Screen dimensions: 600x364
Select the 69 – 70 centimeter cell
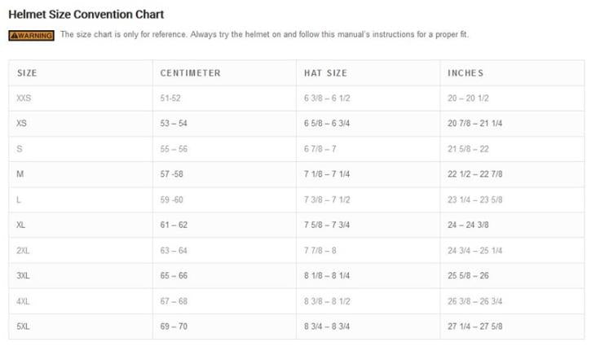(174, 326)
